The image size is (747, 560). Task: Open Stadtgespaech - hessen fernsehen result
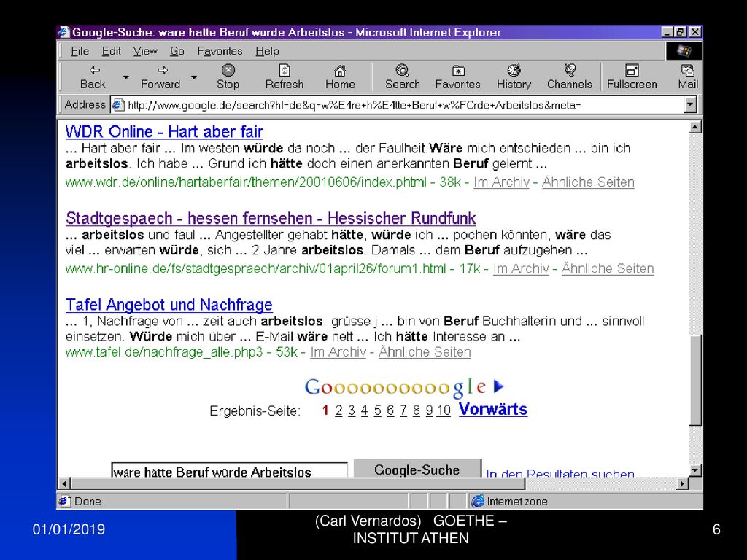271,218
